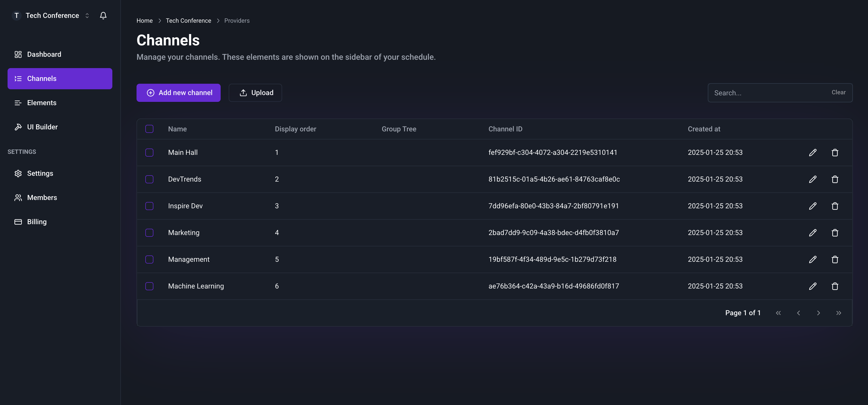Click channel ID 81b2515c-01a5-4b26-ae61-84763caf8e0c

pos(554,179)
